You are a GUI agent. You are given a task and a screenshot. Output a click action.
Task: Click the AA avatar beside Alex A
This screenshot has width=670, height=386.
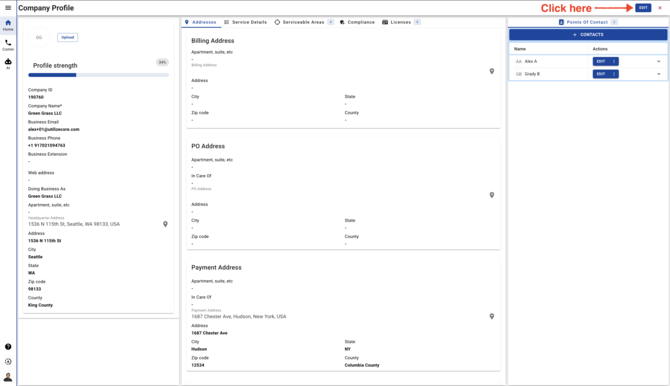pyautogui.click(x=519, y=62)
